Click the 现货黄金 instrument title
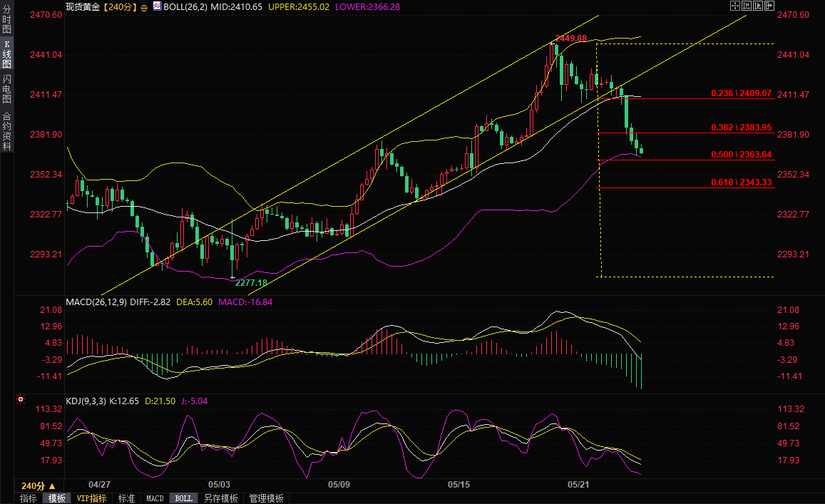Image resolution: width=825 pixels, height=504 pixels. [82, 7]
